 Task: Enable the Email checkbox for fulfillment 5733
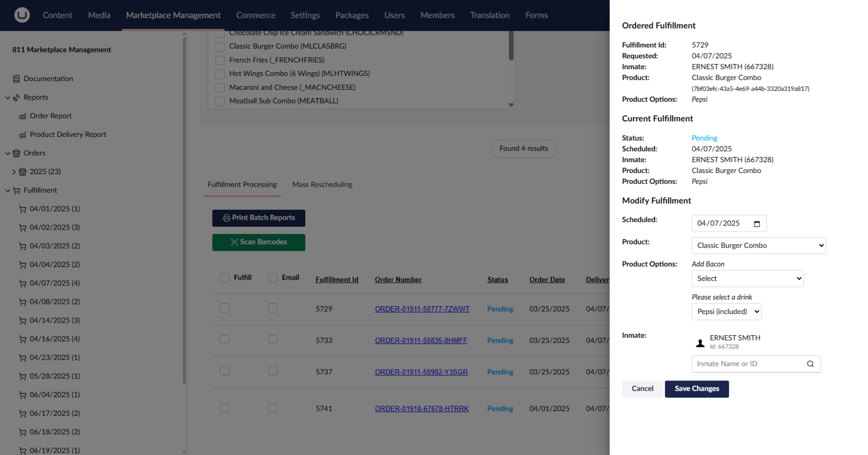(273, 339)
